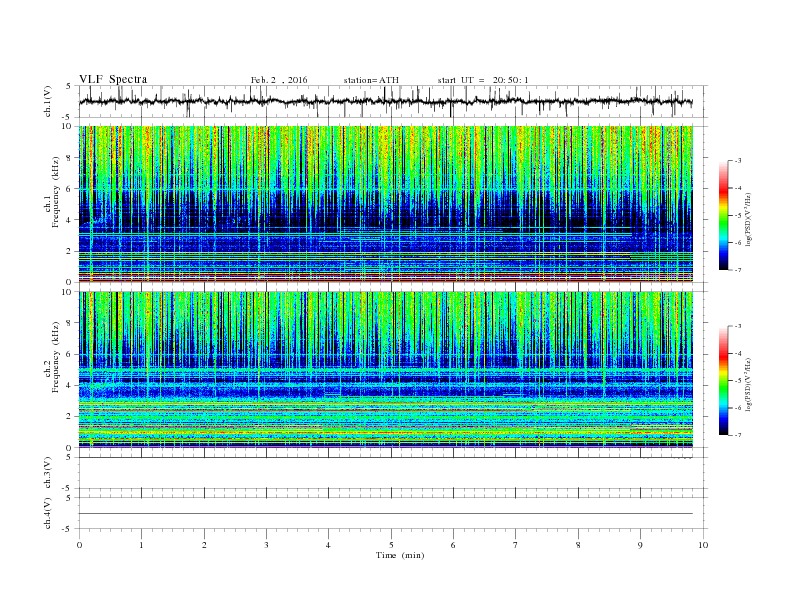Click time axis tick label "1"

[141, 545]
